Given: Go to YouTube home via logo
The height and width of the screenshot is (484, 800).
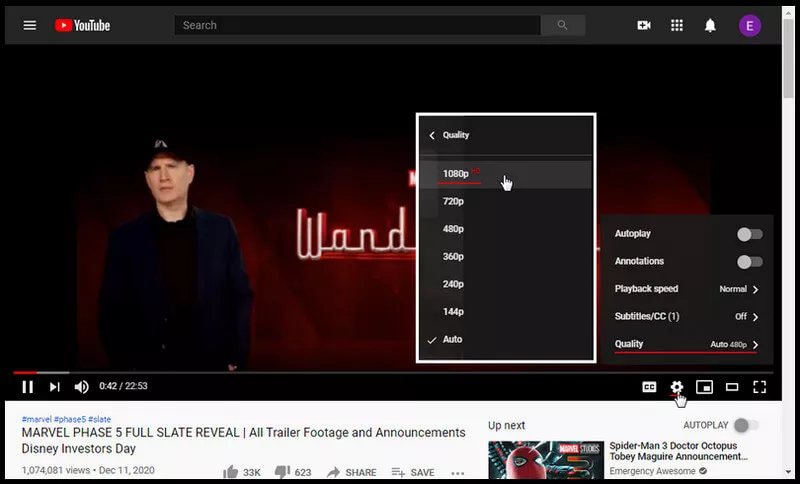Looking at the screenshot, I should point(82,26).
